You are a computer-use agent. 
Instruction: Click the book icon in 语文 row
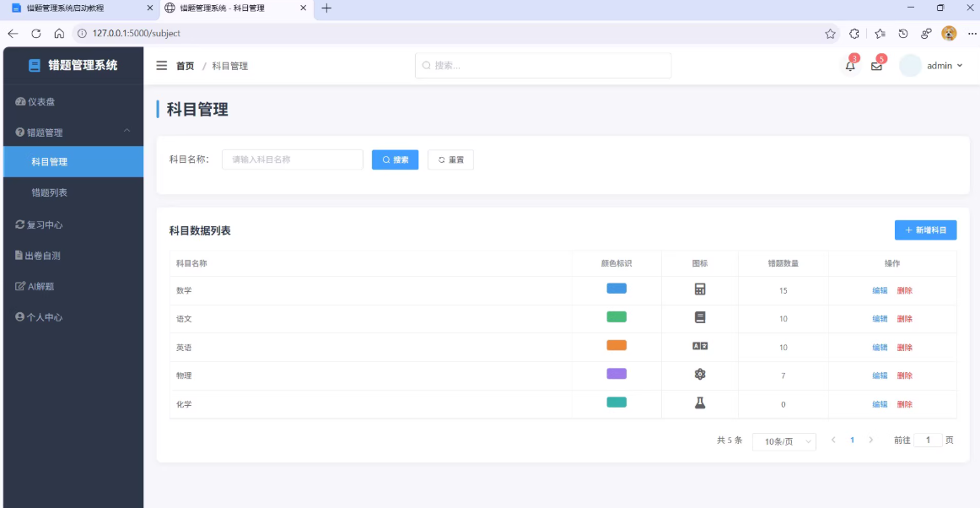699,317
